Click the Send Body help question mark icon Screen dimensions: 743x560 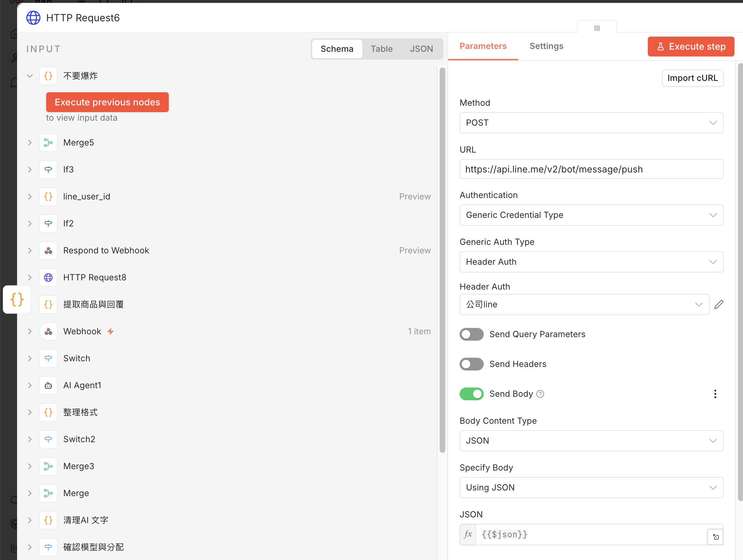[540, 394]
